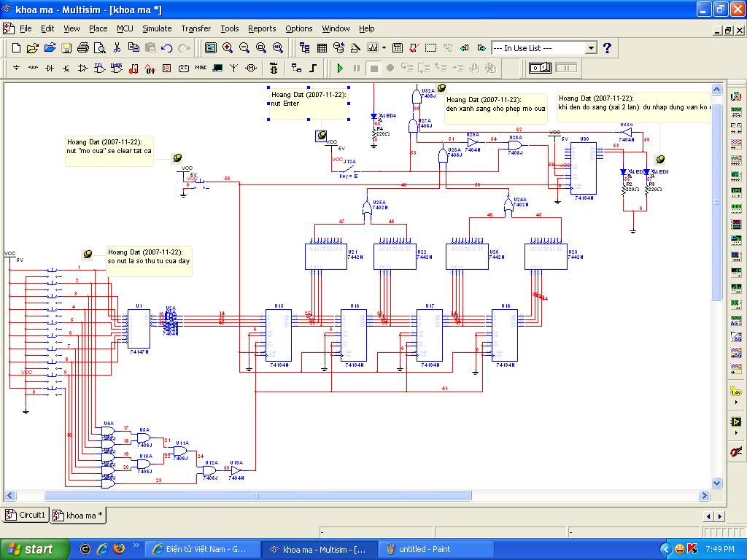Select the red current probe icon
This screenshot has height=560, width=747.
(x=736, y=451)
